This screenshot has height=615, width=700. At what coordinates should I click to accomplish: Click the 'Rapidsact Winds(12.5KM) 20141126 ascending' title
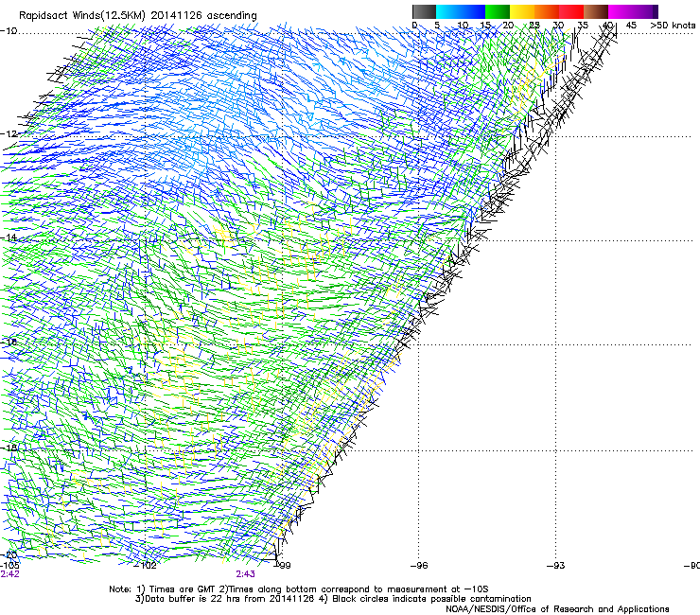138,16
